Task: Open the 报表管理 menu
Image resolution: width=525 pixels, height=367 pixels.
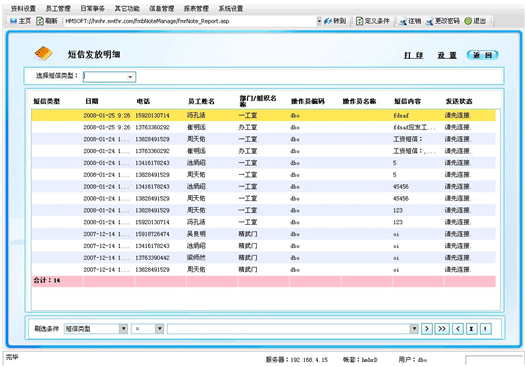Action: pos(196,8)
